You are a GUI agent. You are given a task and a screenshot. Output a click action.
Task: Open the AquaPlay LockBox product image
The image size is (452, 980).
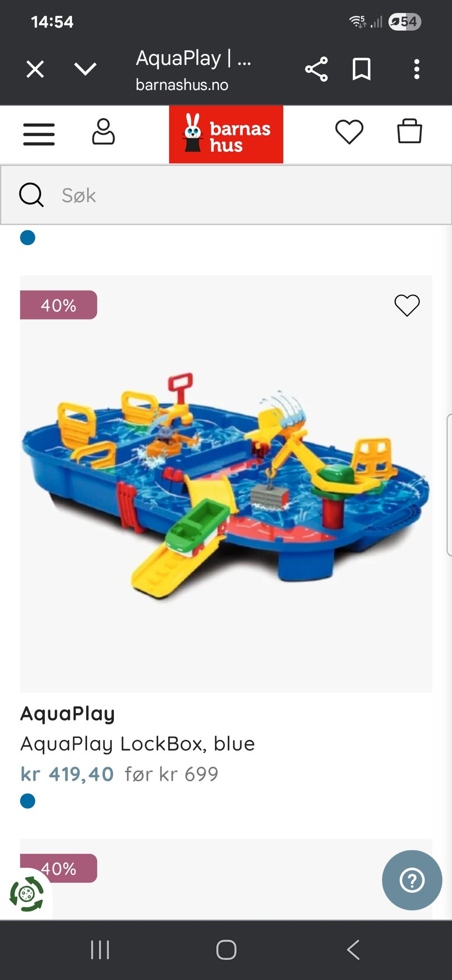(x=226, y=484)
